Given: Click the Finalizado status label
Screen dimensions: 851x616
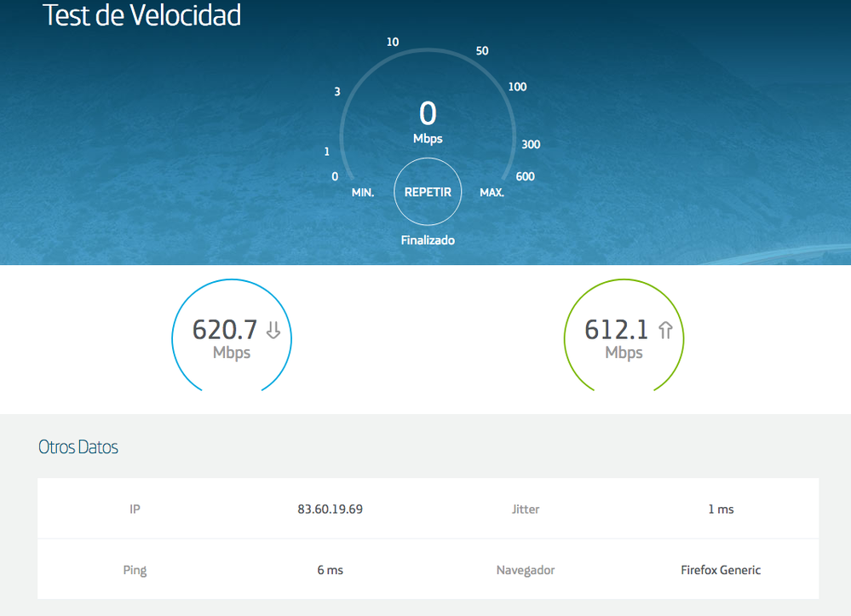Looking at the screenshot, I should tap(428, 239).
